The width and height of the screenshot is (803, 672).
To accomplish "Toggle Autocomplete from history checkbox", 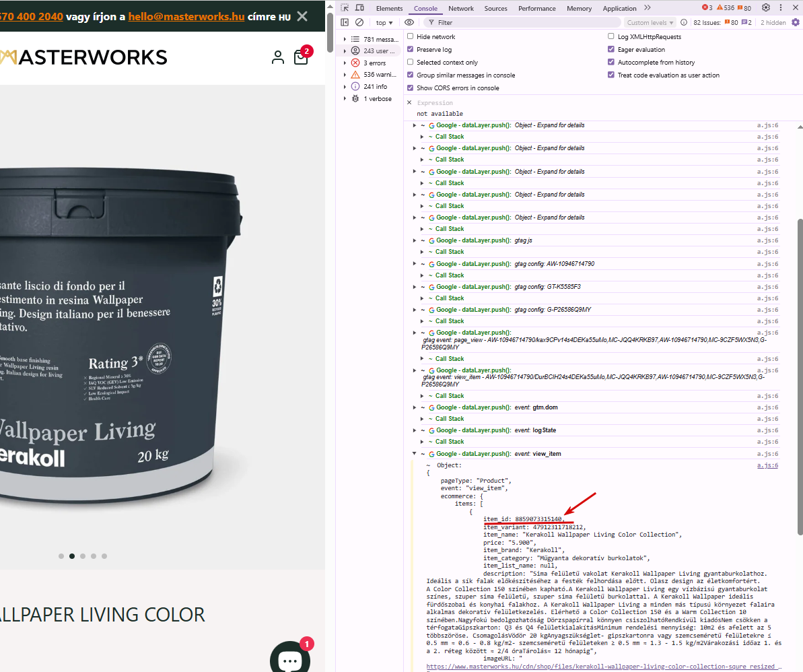I will tap(611, 62).
